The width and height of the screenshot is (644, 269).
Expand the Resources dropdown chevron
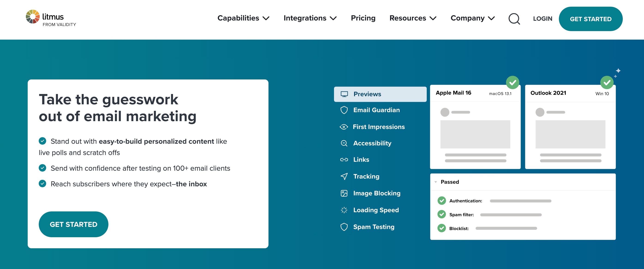tap(433, 18)
